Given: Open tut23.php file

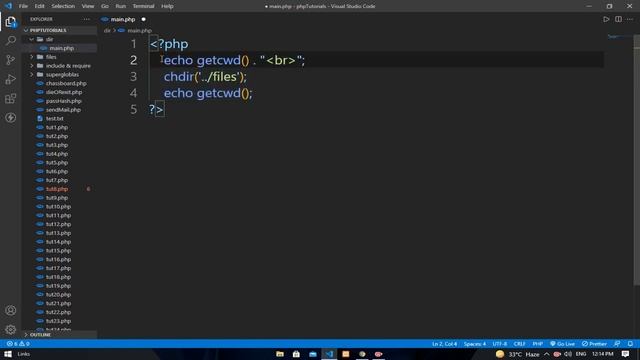Looking at the screenshot, I should tap(58, 321).
